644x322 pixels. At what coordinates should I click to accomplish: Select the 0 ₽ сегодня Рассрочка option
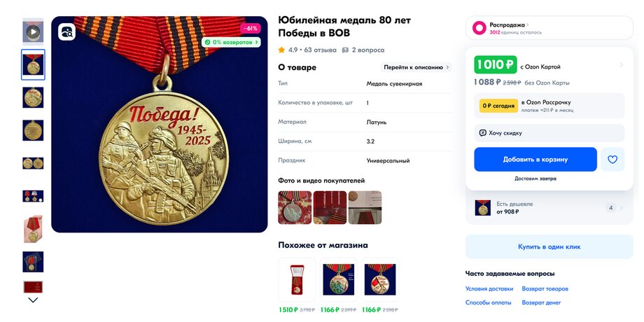(549, 106)
